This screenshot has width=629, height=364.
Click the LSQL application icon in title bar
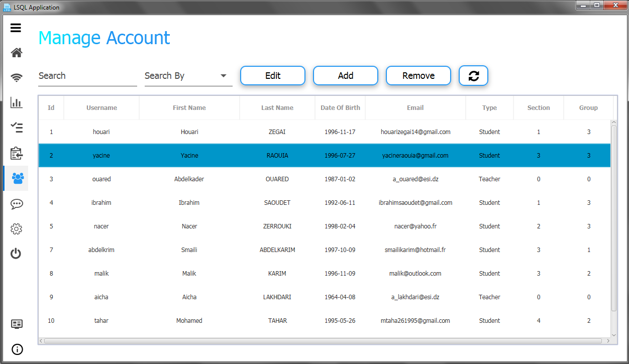(7, 8)
